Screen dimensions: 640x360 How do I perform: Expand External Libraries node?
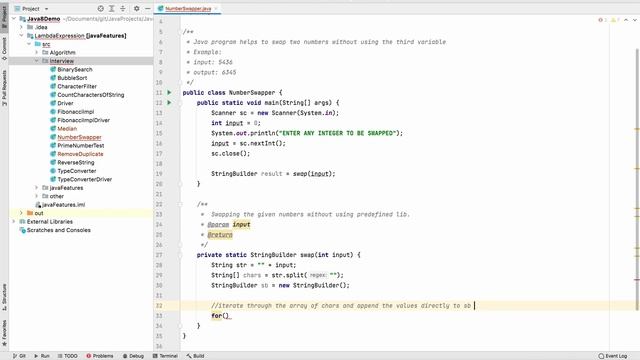(14, 222)
